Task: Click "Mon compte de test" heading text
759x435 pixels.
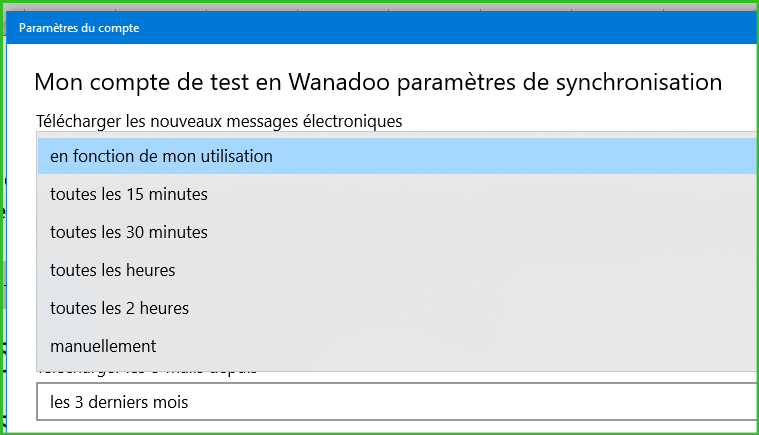Action: (x=141, y=81)
